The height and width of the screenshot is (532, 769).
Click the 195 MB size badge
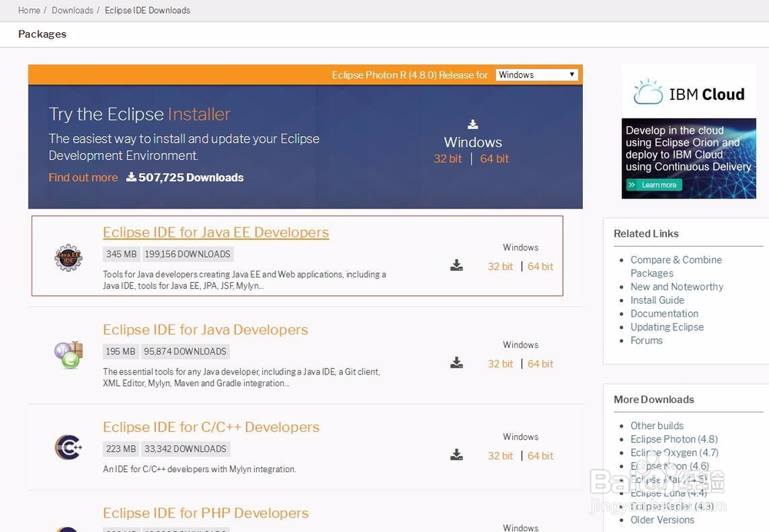[121, 351]
